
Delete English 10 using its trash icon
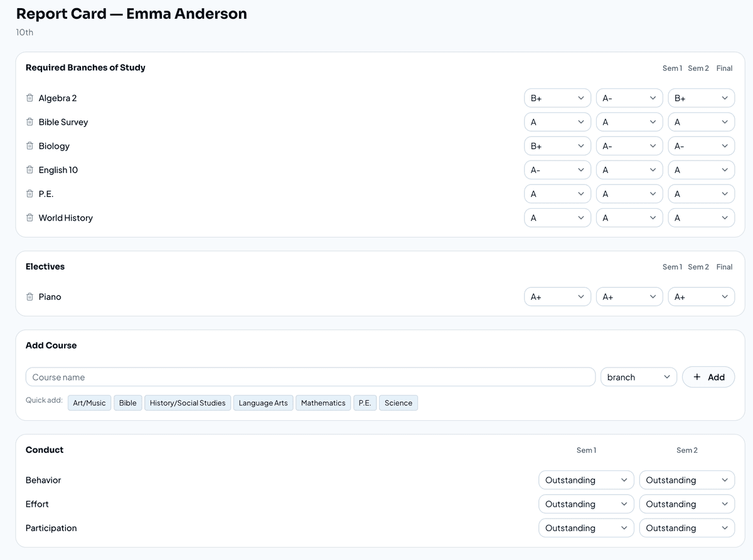click(x=29, y=170)
